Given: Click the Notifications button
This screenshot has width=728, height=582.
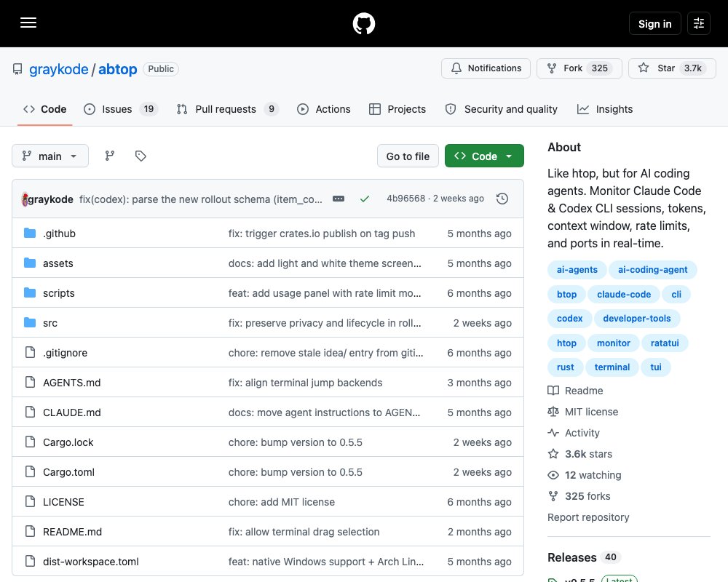Looking at the screenshot, I should point(486,68).
